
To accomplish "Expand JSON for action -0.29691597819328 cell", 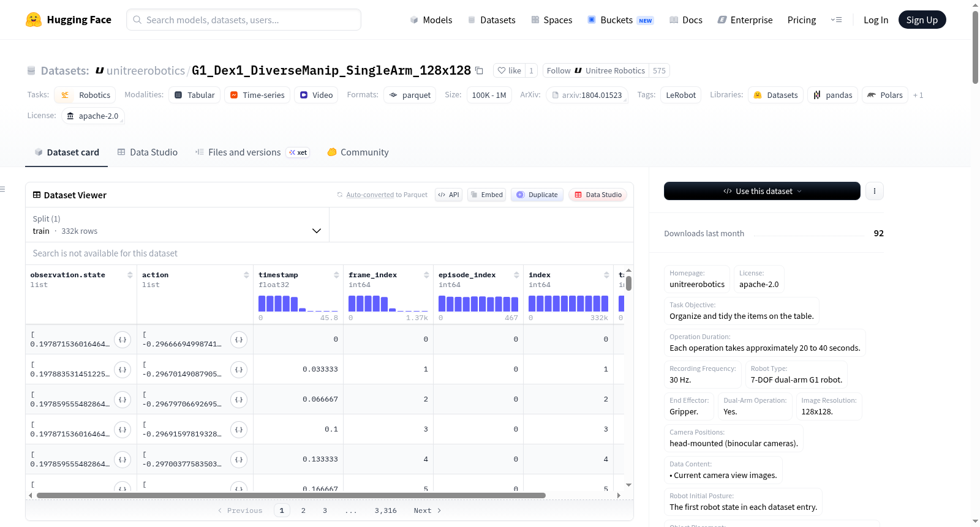I will coord(239,430).
